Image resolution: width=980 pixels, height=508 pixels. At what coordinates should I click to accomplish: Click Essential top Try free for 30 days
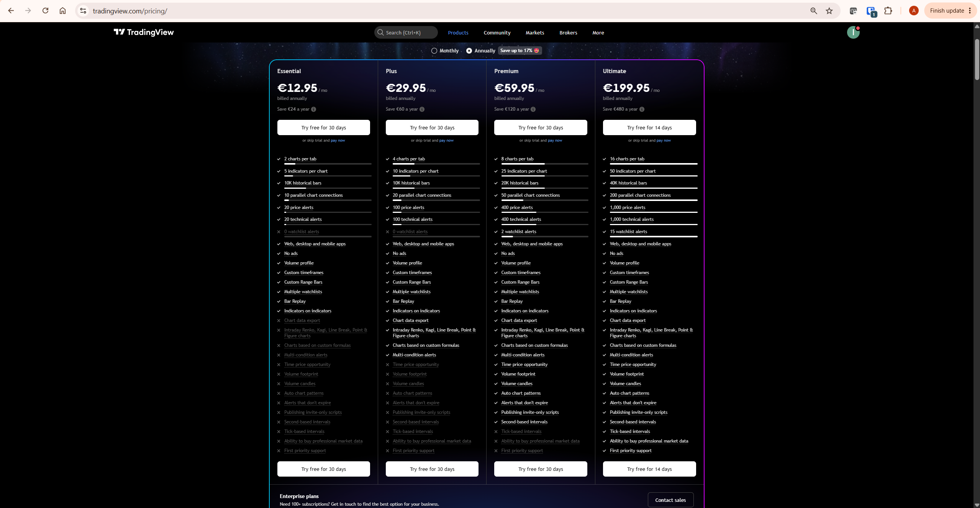pyautogui.click(x=323, y=127)
